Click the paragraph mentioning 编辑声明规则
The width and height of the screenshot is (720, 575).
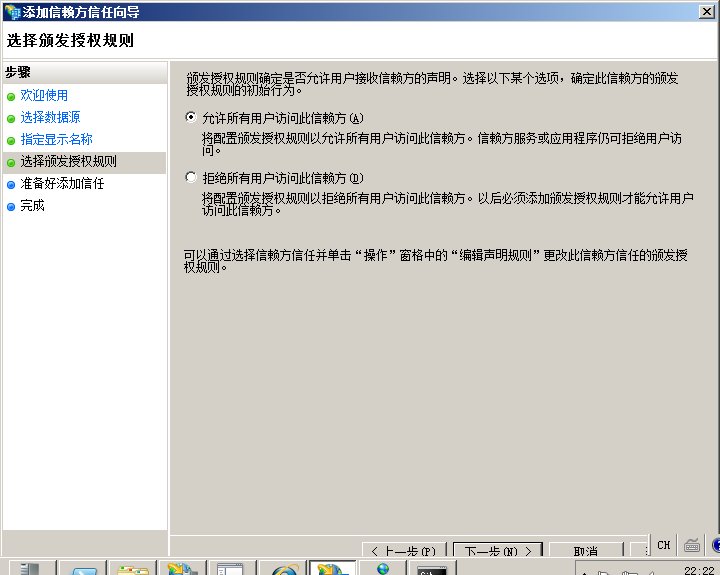click(435, 261)
